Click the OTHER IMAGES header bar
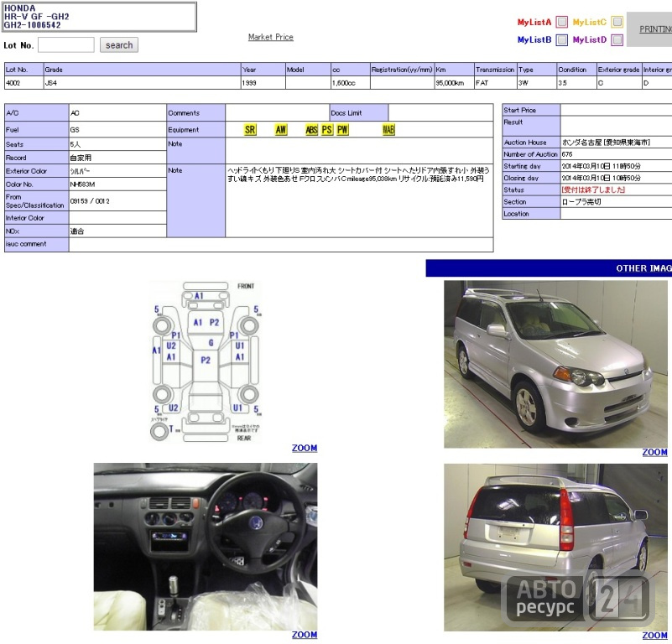Screen dimensions: 672x644 tap(549, 268)
